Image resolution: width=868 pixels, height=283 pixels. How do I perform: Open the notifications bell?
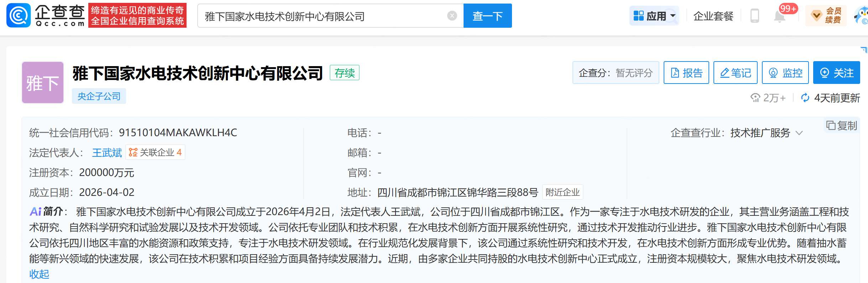coord(779,16)
